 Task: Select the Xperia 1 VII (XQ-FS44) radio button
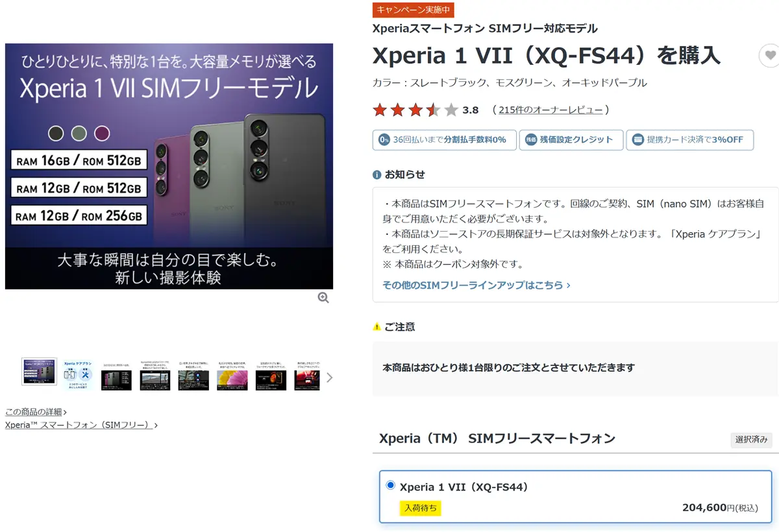click(390, 485)
